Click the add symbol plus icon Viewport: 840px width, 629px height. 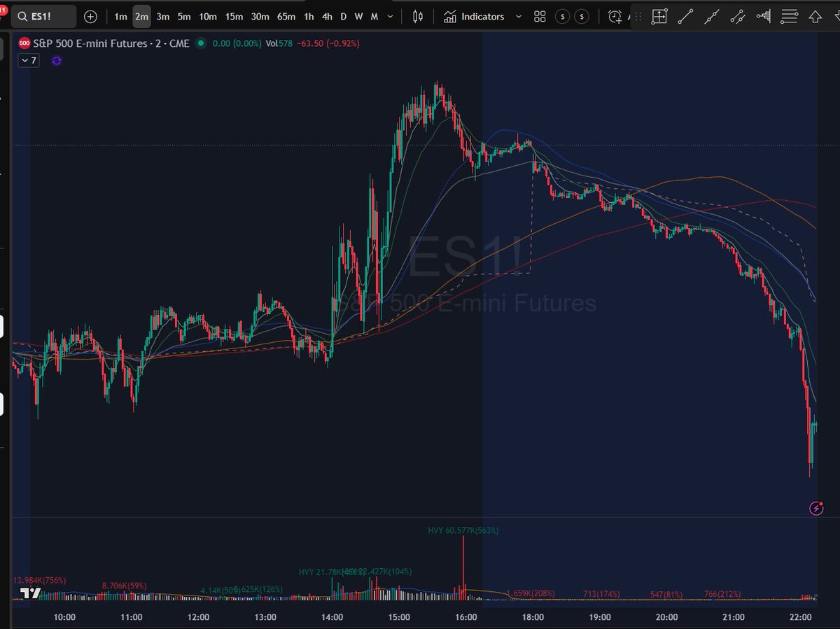[x=90, y=16]
